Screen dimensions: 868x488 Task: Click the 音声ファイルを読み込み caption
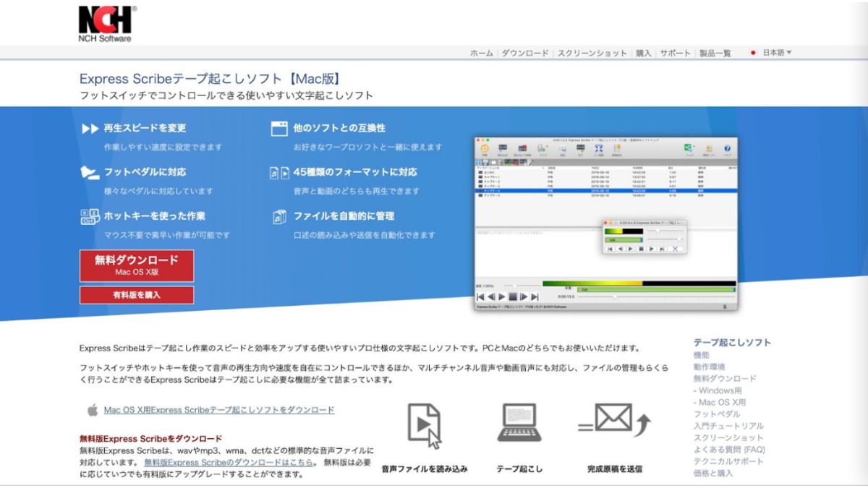tap(425, 468)
